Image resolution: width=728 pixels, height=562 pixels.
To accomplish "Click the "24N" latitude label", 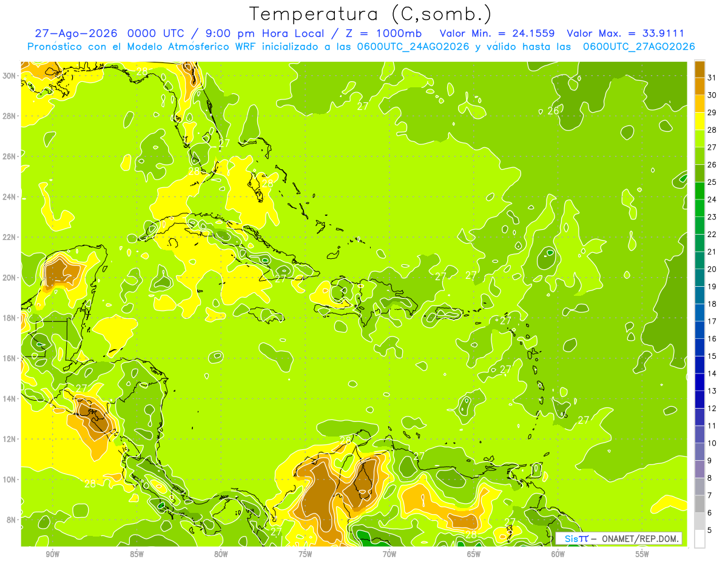I will [10, 197].
